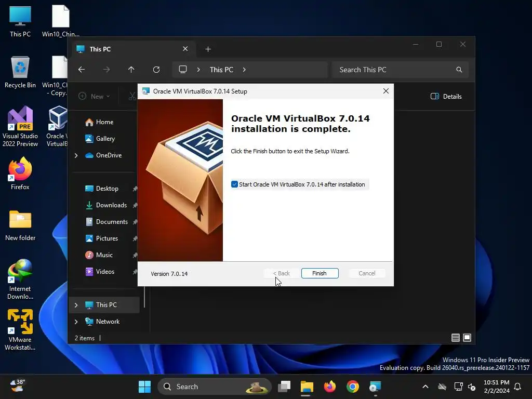This screenshot has width=532, height=399.
Task: Click This PC breadcrumb in address bar
Action: click(221, 70)
